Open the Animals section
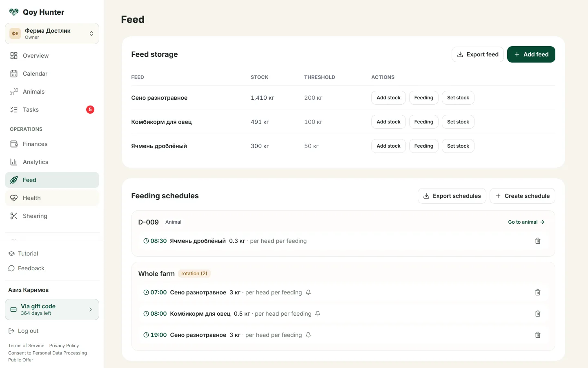 click(52, 92)
